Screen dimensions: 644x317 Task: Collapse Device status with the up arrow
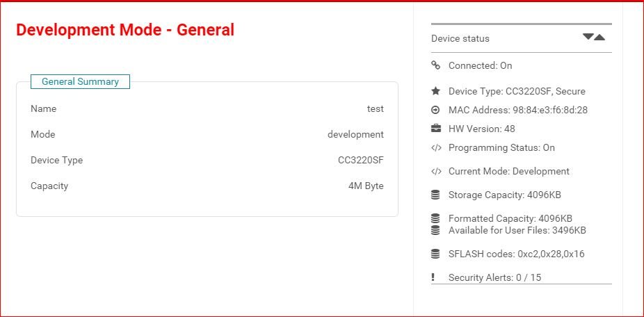599,37
